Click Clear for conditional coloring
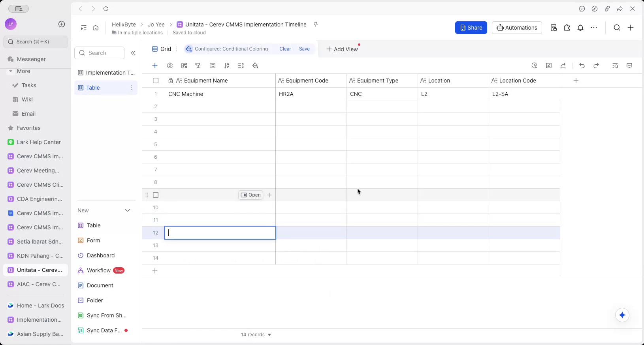The height and width of the screenshot is (345, 644). pos(285,49)
